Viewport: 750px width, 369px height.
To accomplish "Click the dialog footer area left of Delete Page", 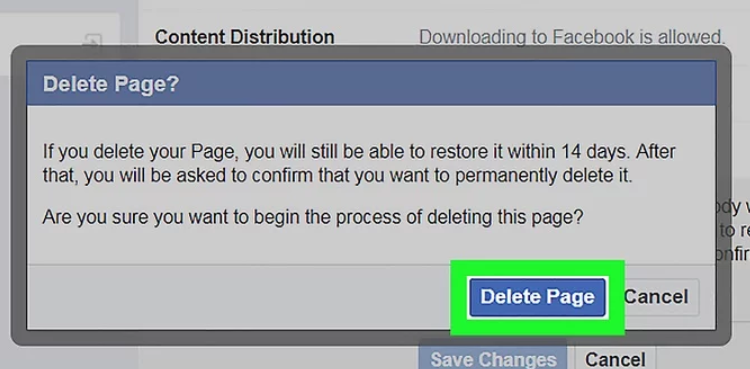I will coord(239,297).
